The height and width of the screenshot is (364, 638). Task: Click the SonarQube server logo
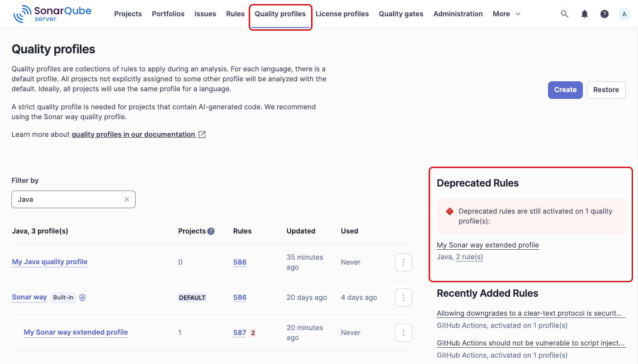click(51, 14)
